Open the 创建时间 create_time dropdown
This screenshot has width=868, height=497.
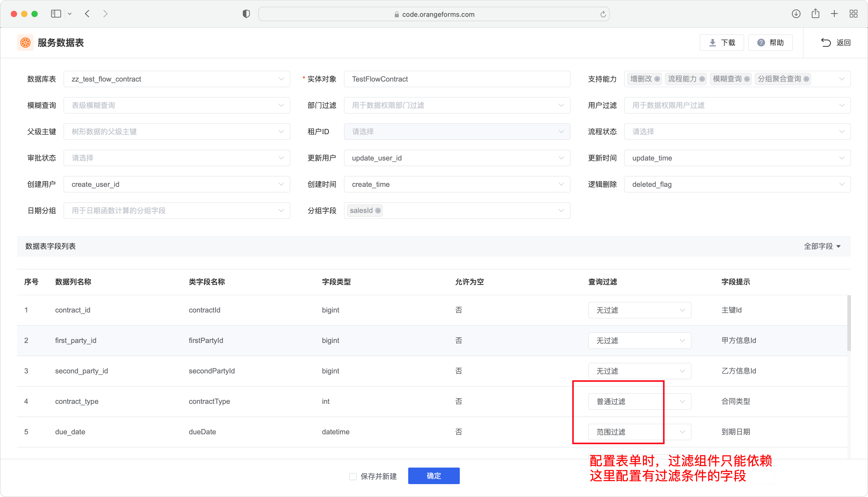pyautogui.click(x=457, y=184)
